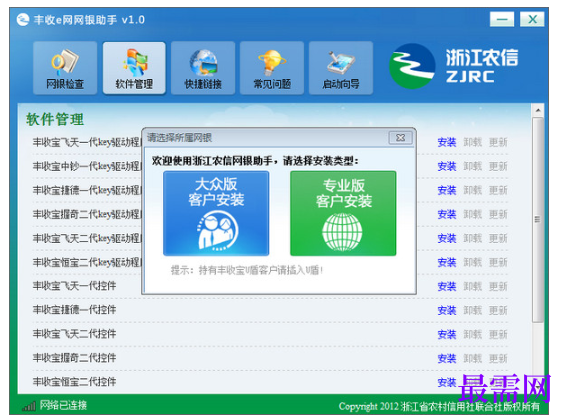Image resolution: width=570 pixels, height=420 pixels.
Task: Choose 大众版客户安装 blue tile
Action: (216, 213)
